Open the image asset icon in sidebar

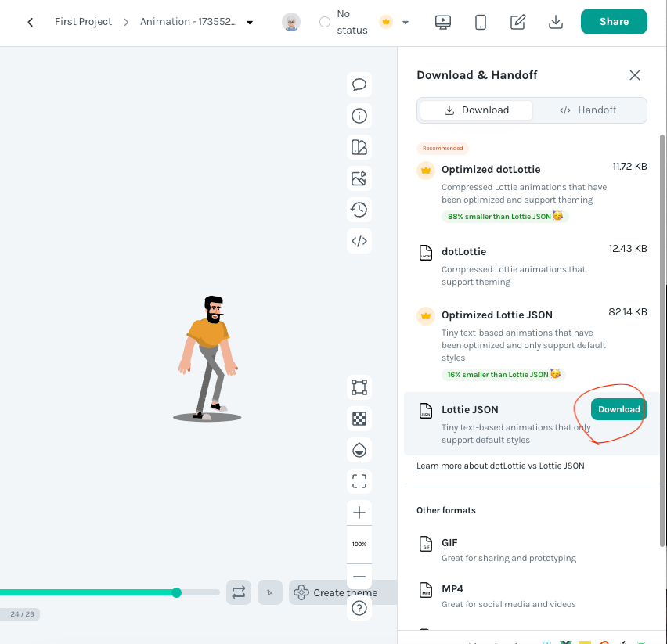(x=359, y=178)
